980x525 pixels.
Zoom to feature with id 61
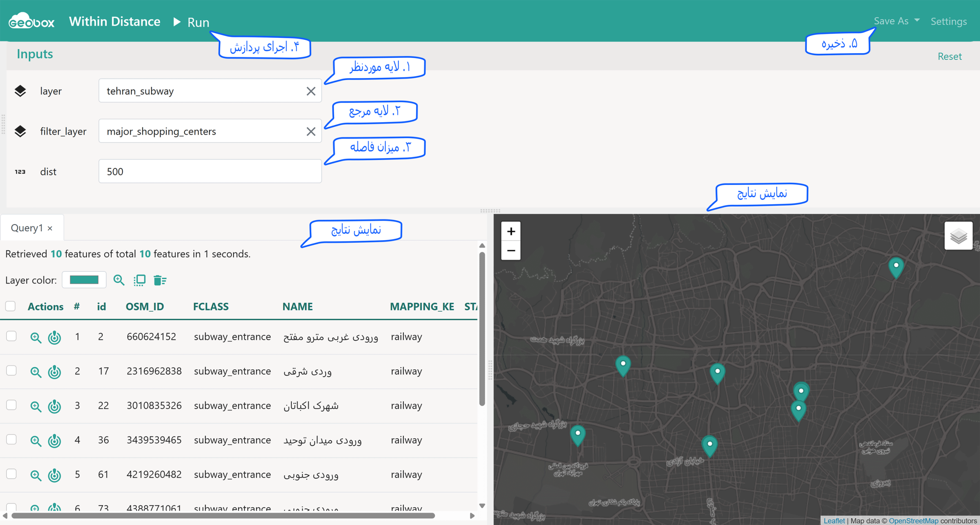tap(36, 475)
